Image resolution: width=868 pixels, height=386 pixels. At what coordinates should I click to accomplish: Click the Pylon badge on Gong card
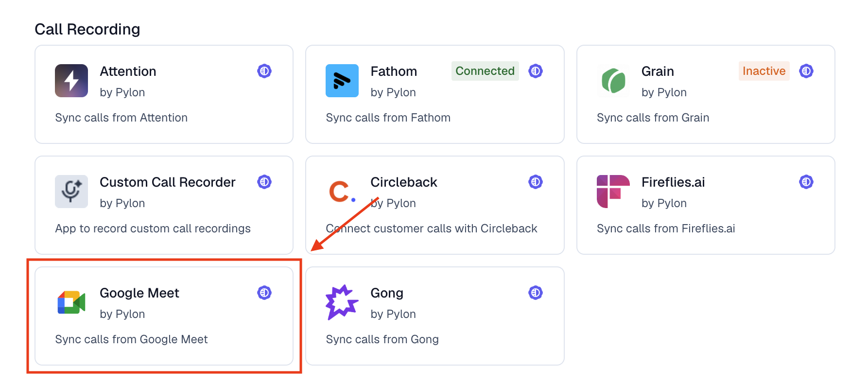point(536,293)
